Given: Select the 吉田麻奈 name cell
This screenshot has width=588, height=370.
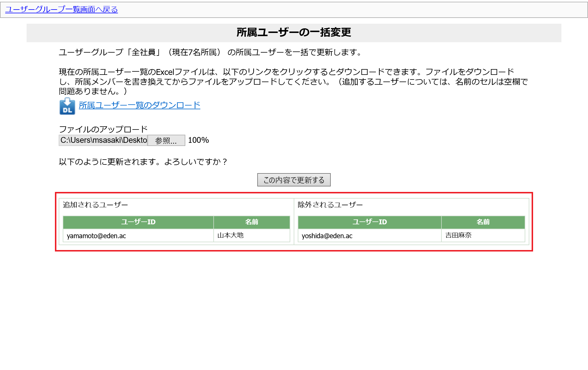Looking at the screenshot, I should click(x=483, y=236).
